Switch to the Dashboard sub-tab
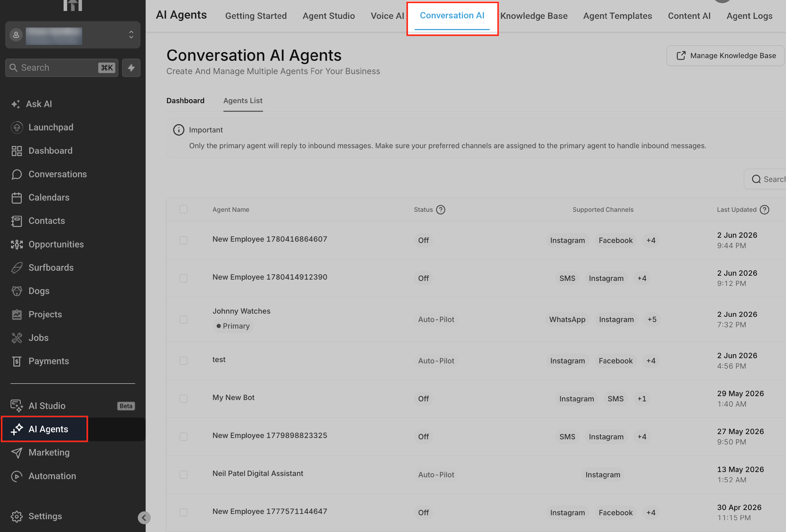This screenshot has height=532, width=786. click(185, 100)
